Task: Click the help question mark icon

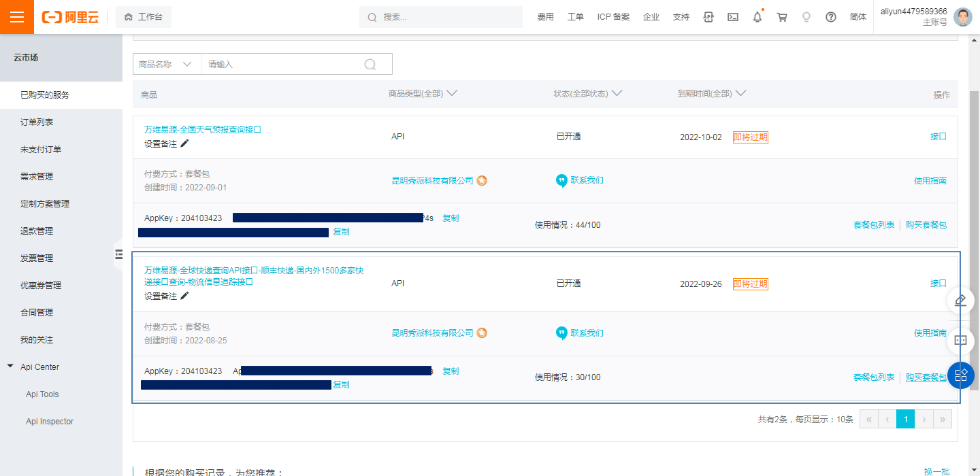Action: tap(830, 17)
